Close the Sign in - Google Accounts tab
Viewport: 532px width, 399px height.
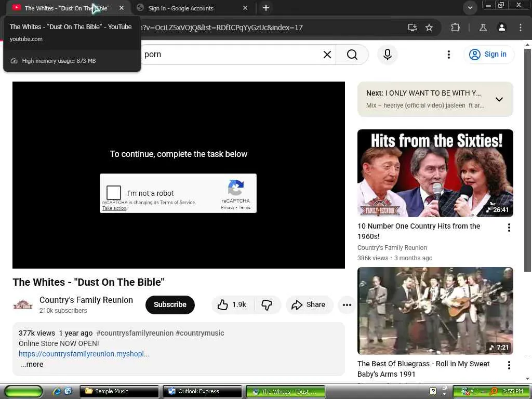pyautogui.click(x=245, y=8)
